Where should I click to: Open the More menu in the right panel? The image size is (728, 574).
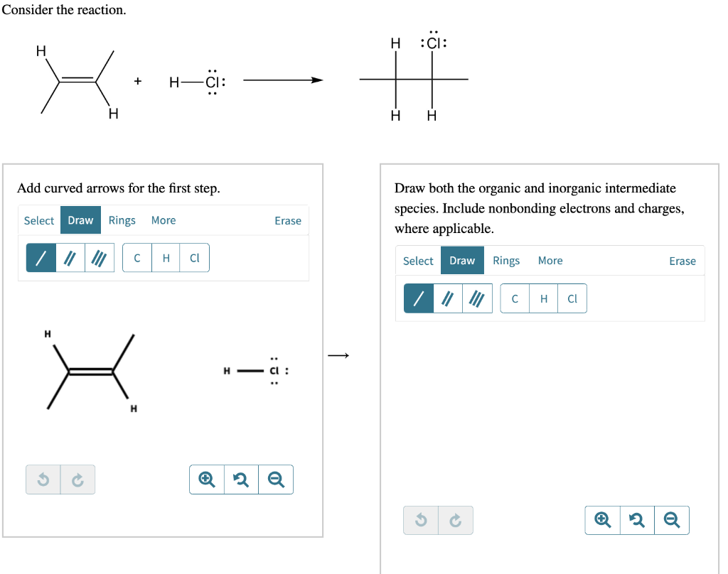[x=550, y=261]
